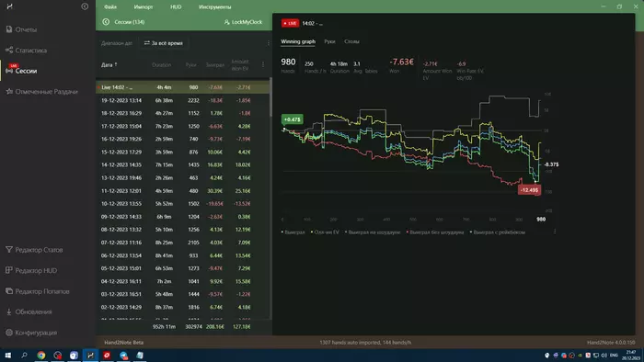Open the sessions table column options menu
The image size is (644, 362).
[263, 64]
